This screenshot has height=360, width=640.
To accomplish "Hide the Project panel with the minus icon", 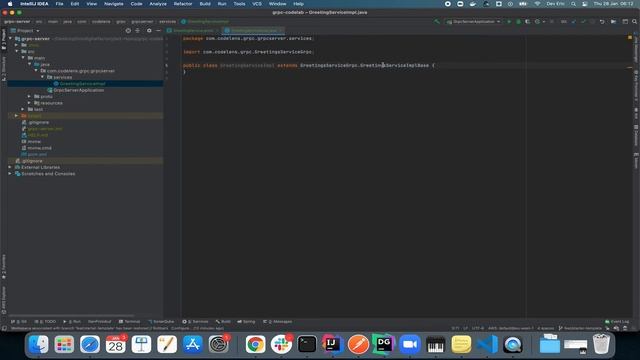I will click(158, 31).
